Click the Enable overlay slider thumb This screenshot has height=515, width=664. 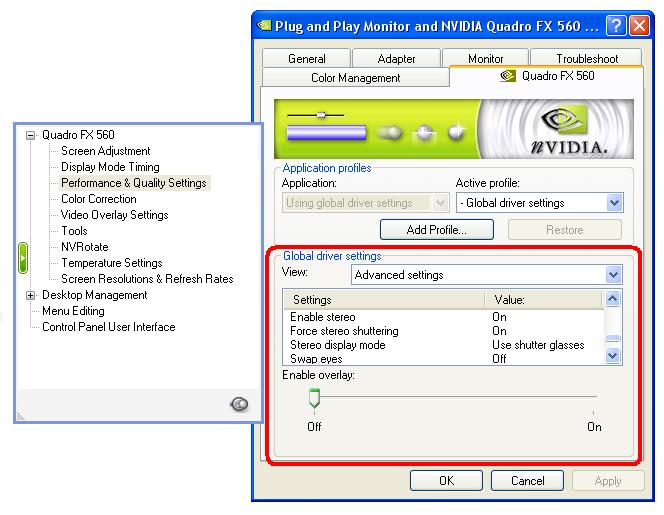[314, 399]
